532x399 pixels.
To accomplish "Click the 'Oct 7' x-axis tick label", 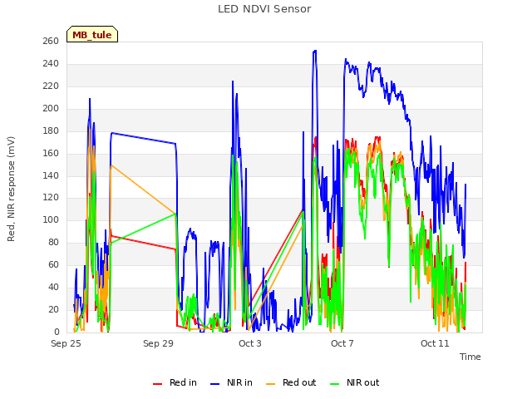I will pyautogui.click(x=342, y=343).
